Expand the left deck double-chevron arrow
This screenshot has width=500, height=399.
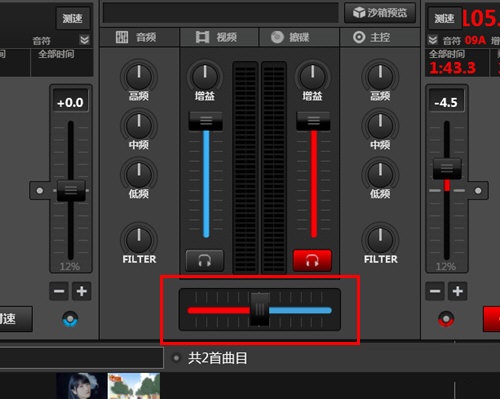click(x=85, y=40)
